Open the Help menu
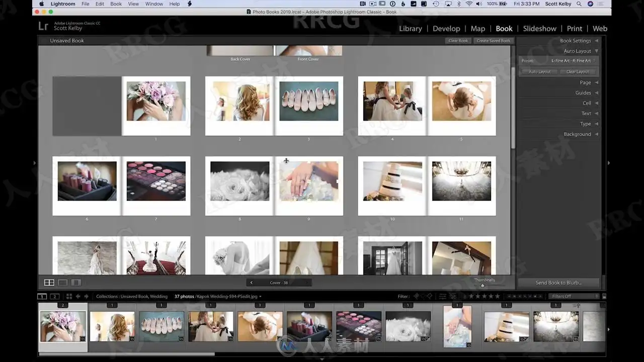The image size is (644, 362). pos(175,4)
